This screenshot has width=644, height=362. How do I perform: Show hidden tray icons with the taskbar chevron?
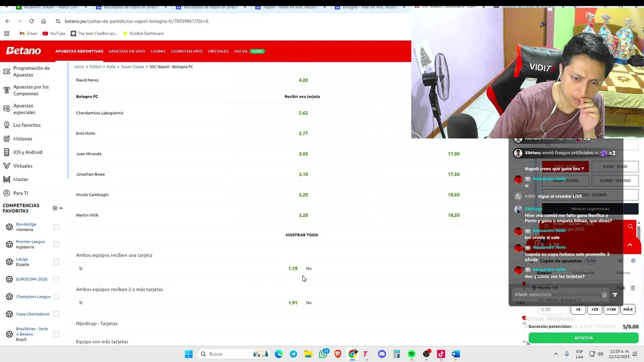click(x=556, y=354)
